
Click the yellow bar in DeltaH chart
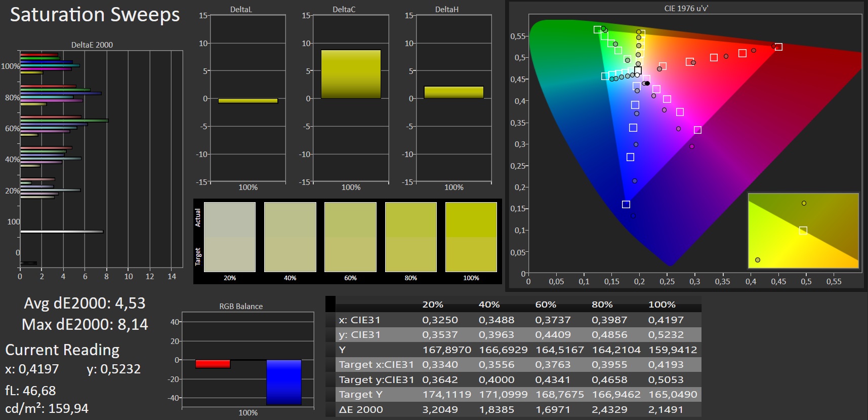pos(453,92)
